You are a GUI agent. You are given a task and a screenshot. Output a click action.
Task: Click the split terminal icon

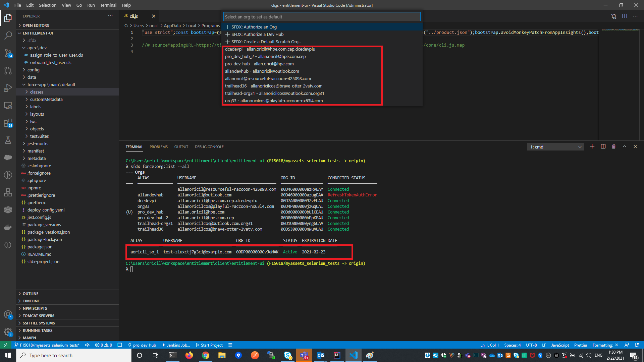point(603,146)
